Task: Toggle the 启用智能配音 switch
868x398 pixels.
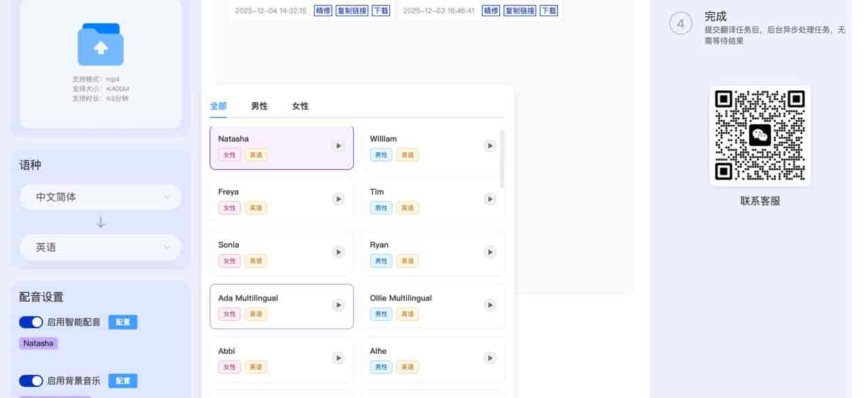Action: tap(31, 322)
